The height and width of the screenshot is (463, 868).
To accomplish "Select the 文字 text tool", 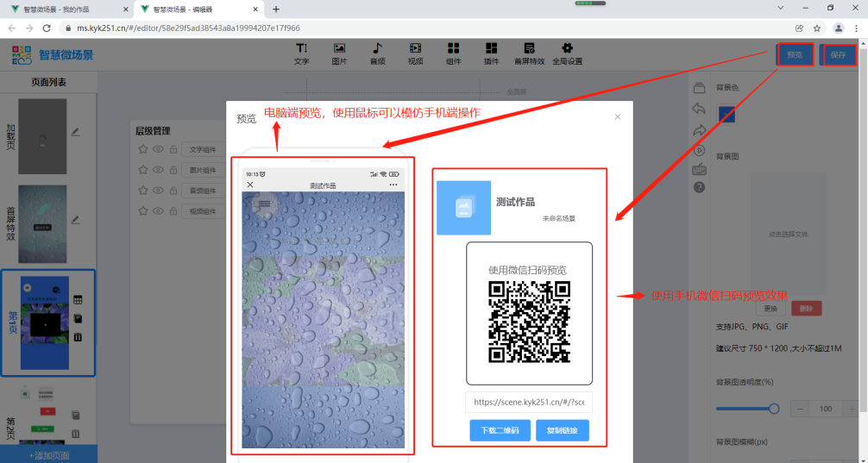I will [301, 53].
